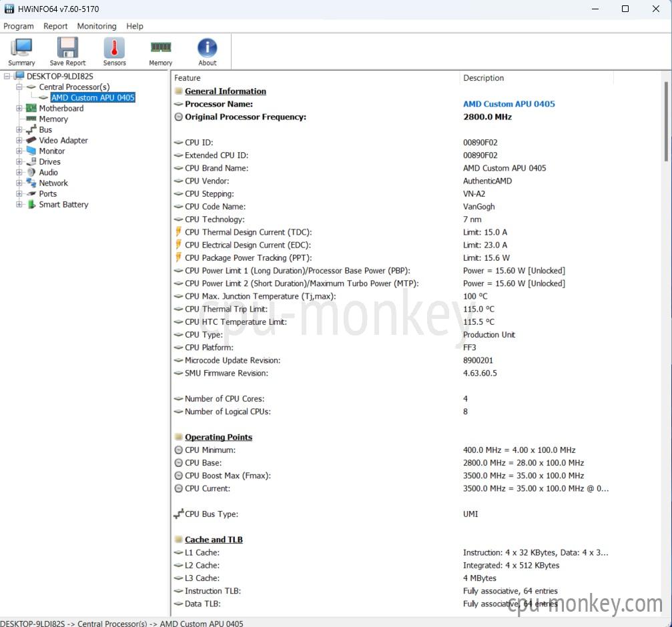Click the Drives tree icon
Viewport: 672px width, 627px height.
(x=31, y=161)
